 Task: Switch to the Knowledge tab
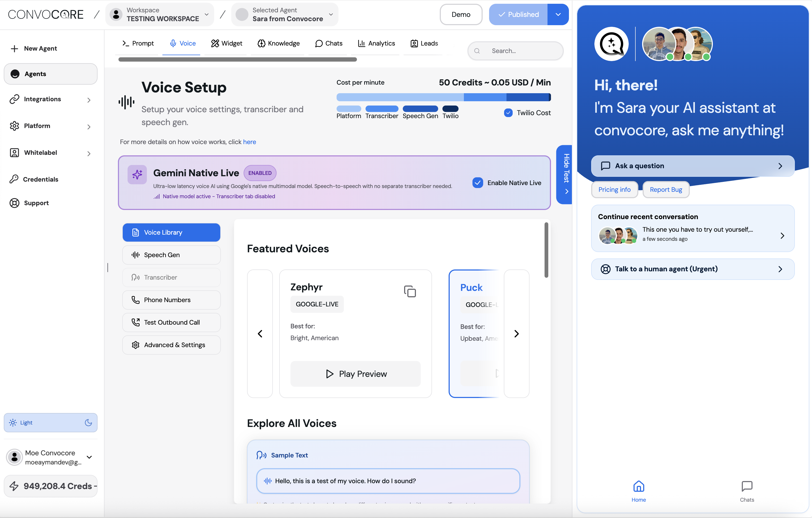[x=278, y=43]
